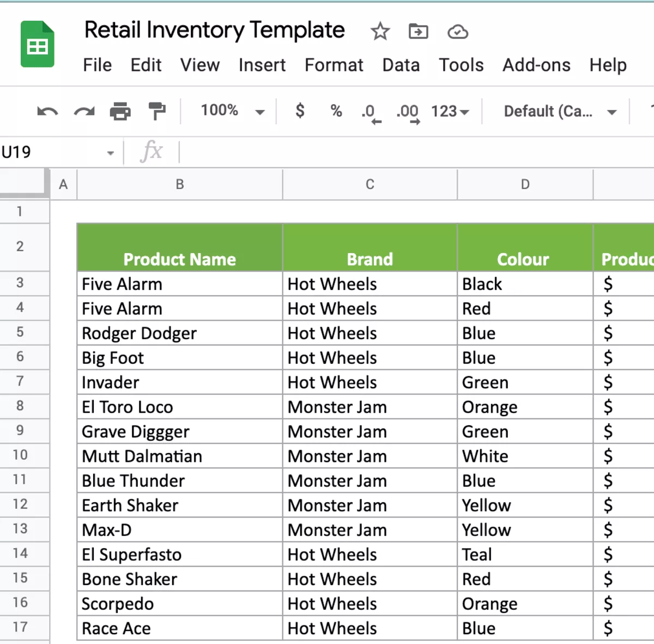Select column A header
Viewport: 654px width, 644px height.
click(63, 184)
